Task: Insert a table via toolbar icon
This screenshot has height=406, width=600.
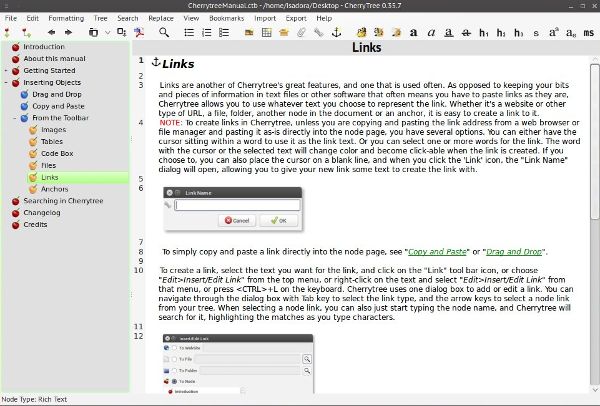Action: (266, 33)
